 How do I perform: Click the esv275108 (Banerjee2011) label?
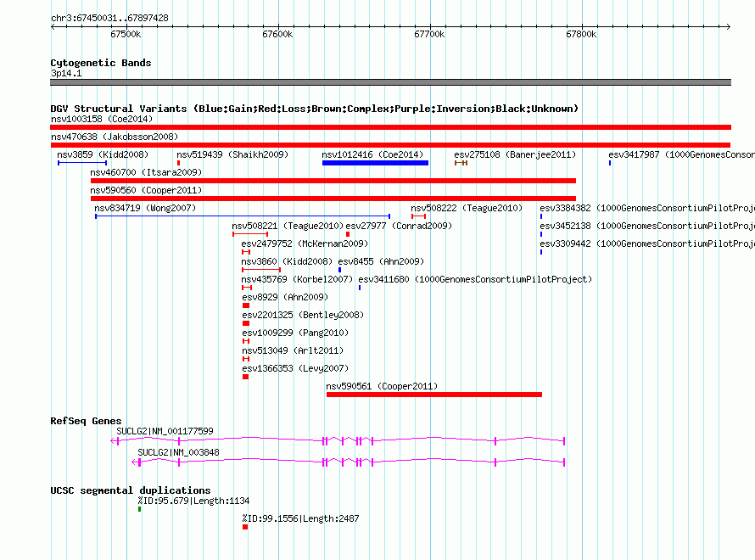(515, 154)
